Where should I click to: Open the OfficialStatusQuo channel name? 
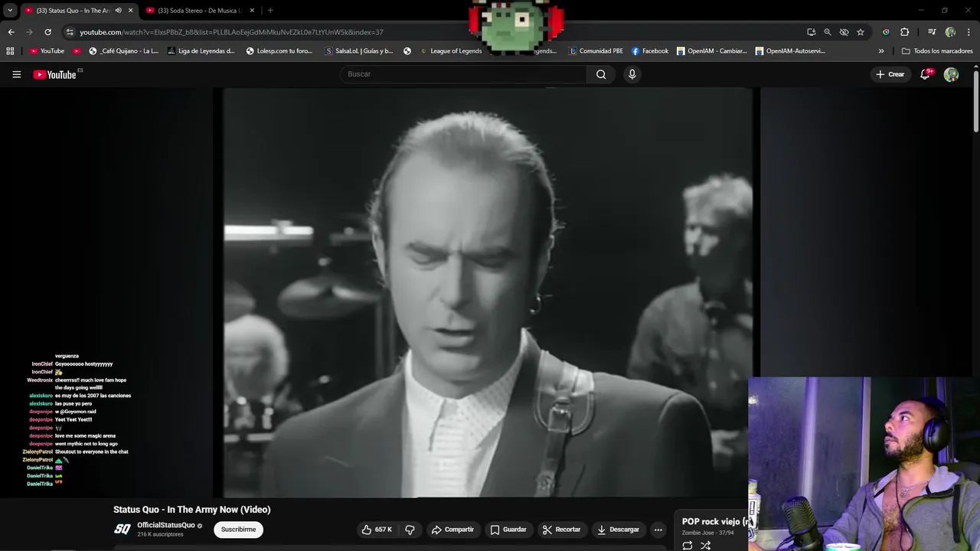point(166,525)
